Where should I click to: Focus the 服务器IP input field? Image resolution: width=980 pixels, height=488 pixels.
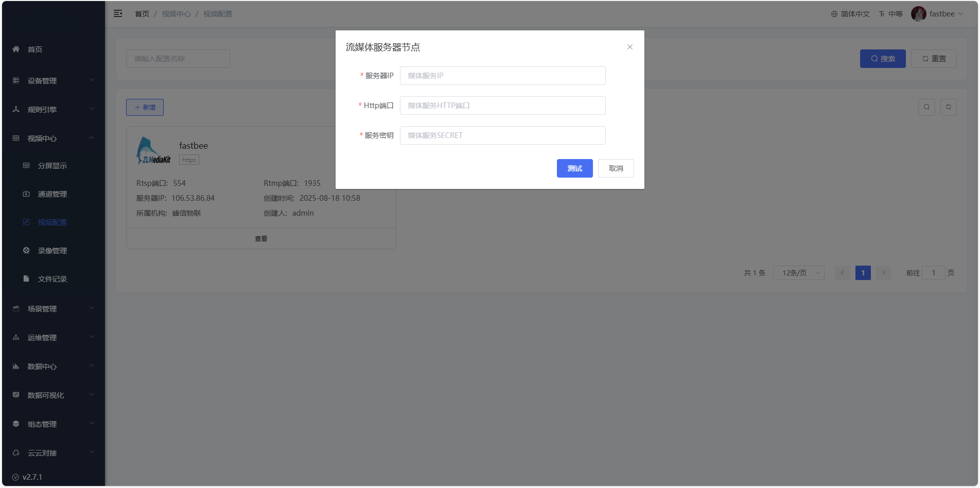click(x=502, y=76)
